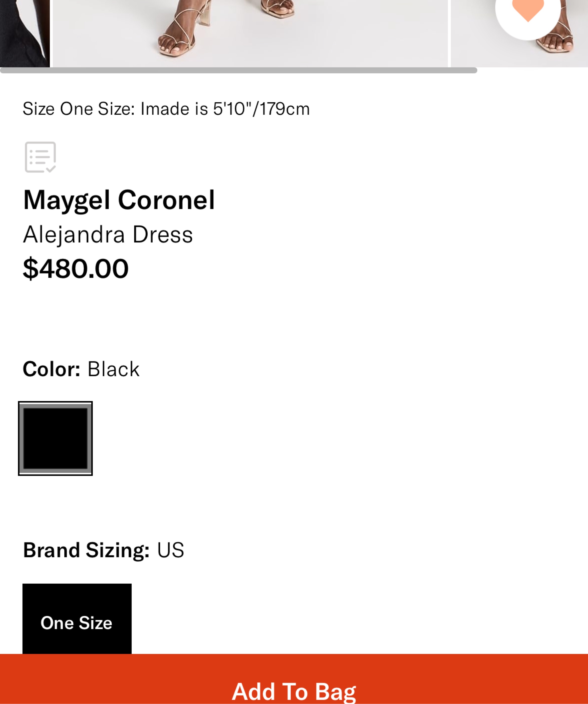Open the Maygel Coronel brand page
Image resolution: width=588 pixels, height=704 pixels.
coord(119,200)
